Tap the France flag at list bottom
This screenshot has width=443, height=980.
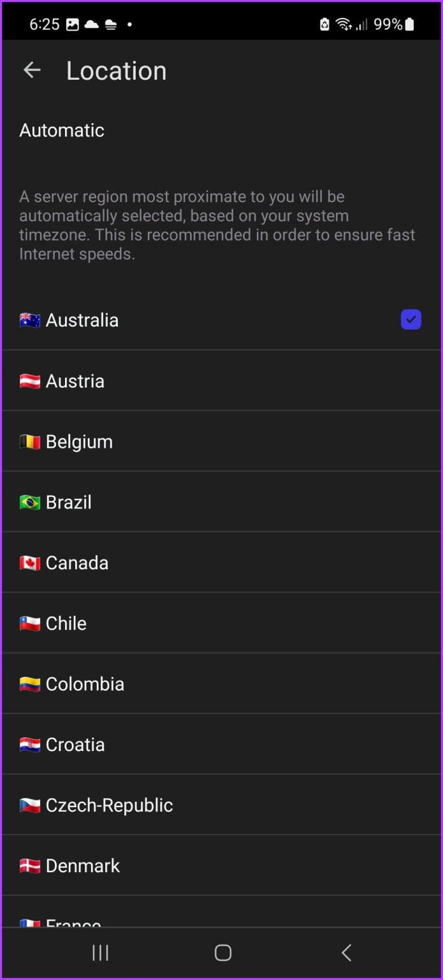29,923
